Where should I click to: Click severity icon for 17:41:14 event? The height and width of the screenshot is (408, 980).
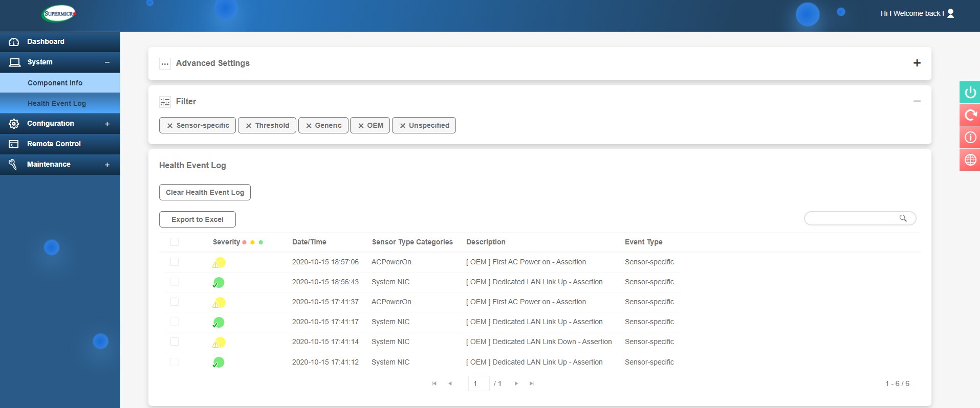[x=219, y=343]
